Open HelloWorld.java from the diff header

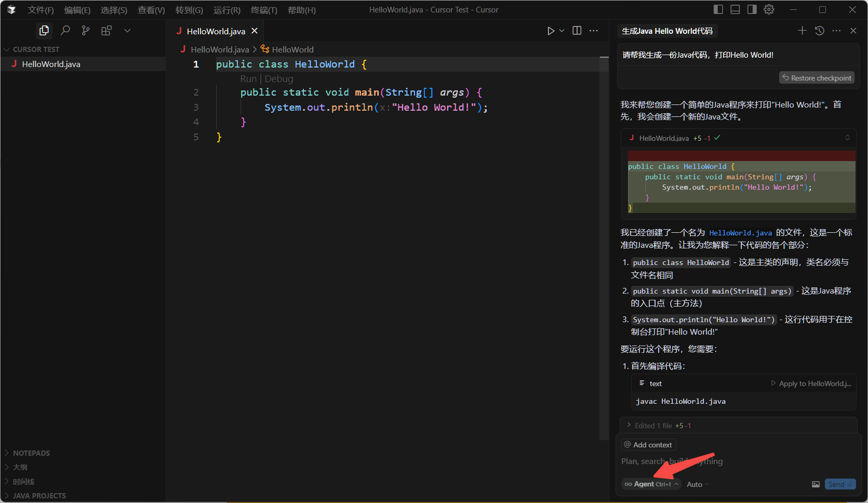coord(664,138)
